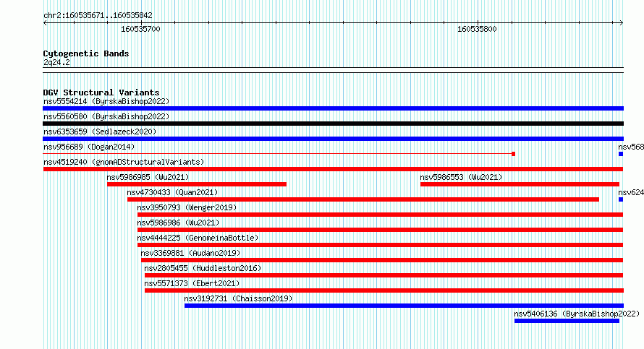644x349 pixels.
Task: Open variant nsv4519240 (gnomADStructuralVariants) label
Action: coord(124,162)
